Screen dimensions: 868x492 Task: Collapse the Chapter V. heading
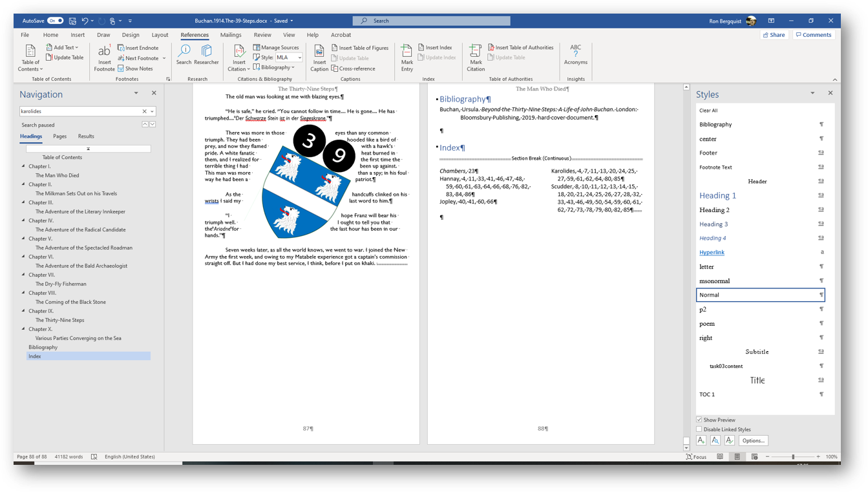24,239
